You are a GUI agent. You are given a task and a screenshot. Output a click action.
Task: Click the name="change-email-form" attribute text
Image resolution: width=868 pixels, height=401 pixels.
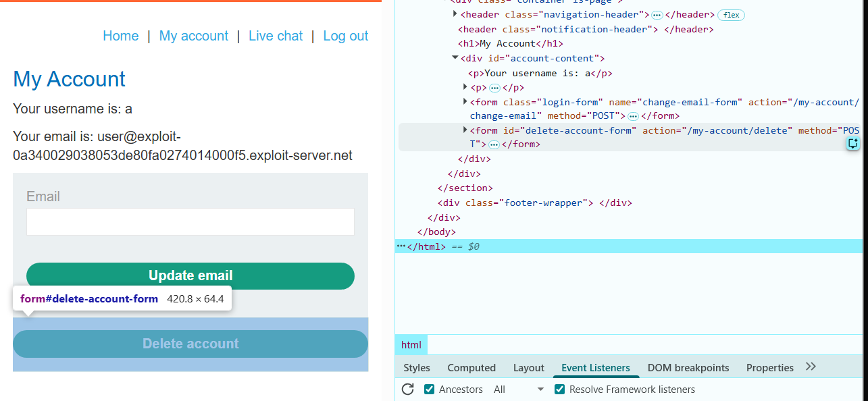tap(675, 102)
